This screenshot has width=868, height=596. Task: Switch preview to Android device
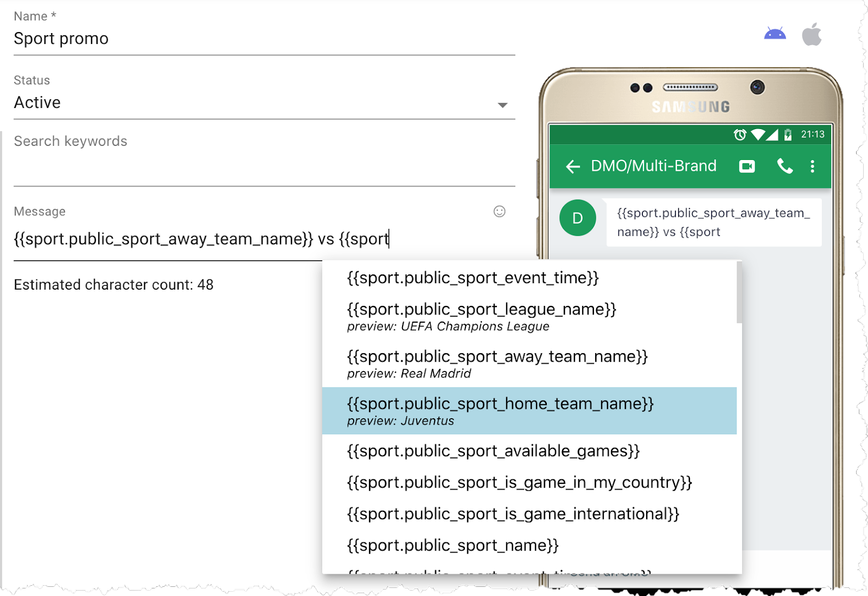[775, 34]
